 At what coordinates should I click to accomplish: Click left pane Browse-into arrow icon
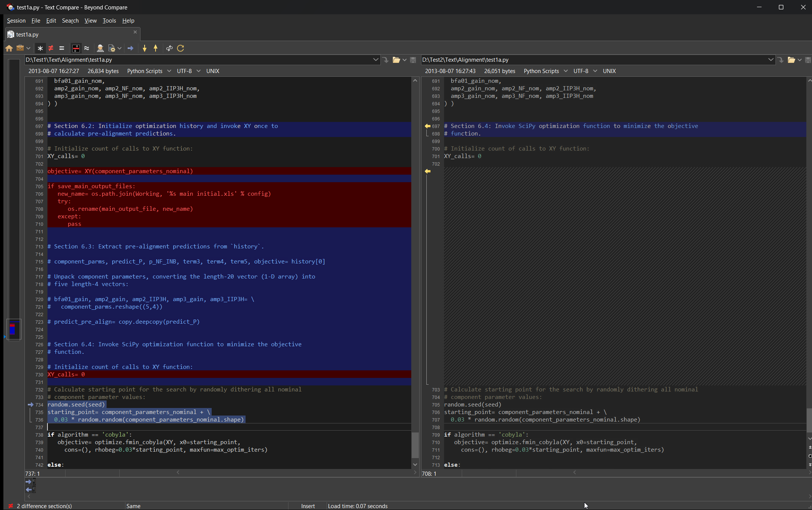coord(386,60)
